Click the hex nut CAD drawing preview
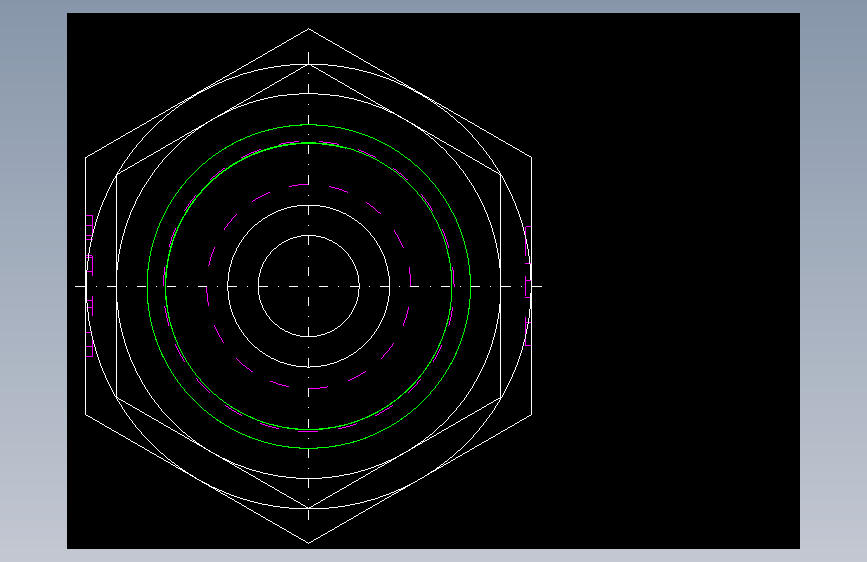The width and height of the screenshot is (867, 562). [x=433, y=281]
